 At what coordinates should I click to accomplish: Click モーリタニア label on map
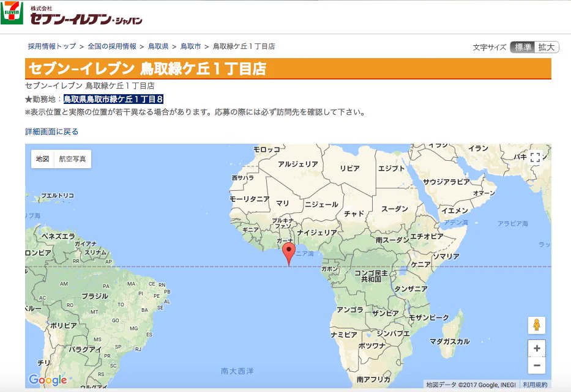(x=250, y=199)
